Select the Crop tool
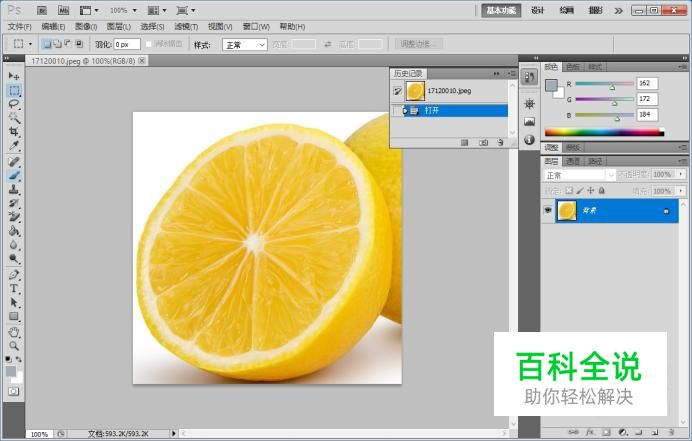 [x=14, y=132]
